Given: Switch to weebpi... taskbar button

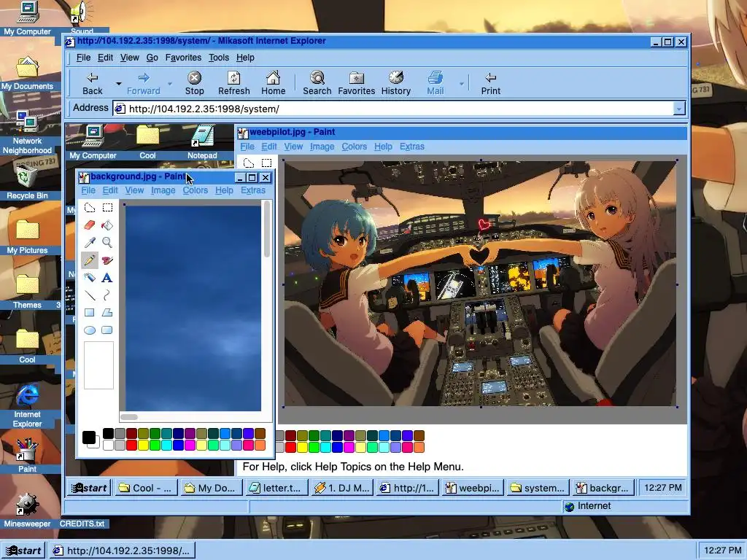Looking at the screenshot, I should (473, 488).
